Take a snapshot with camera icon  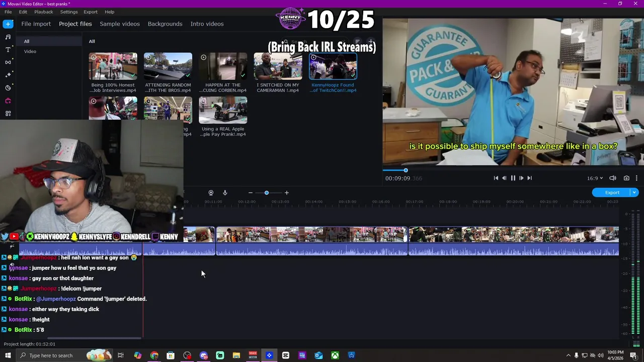pyautogui.click(x=626, y=178)
